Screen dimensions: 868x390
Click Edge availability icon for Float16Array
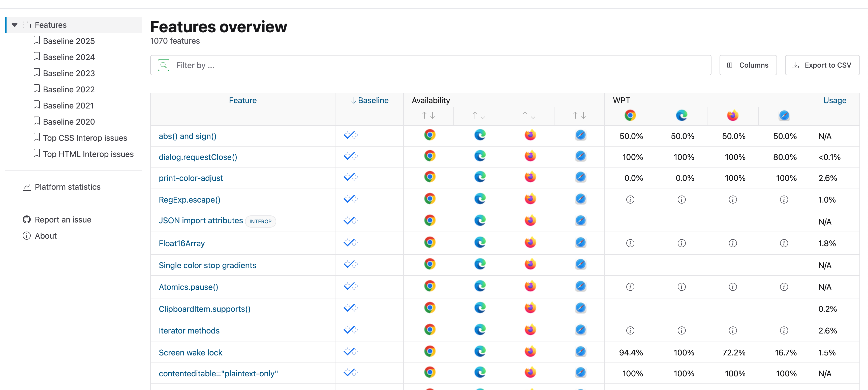[480, 243]
